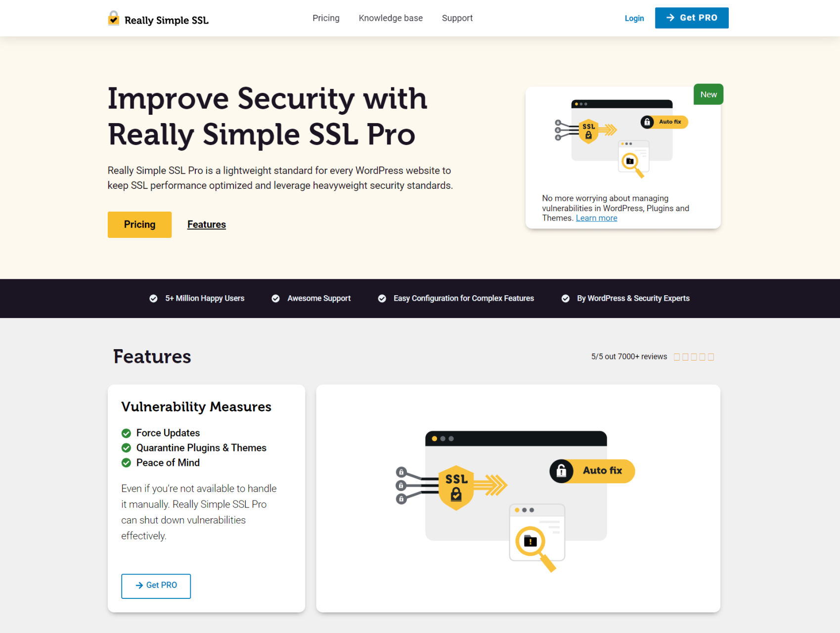Image resolution: width=840 pixels, height=633 pixels.
Task: Click the New badge on the card
Action: [x=708, y=94]
